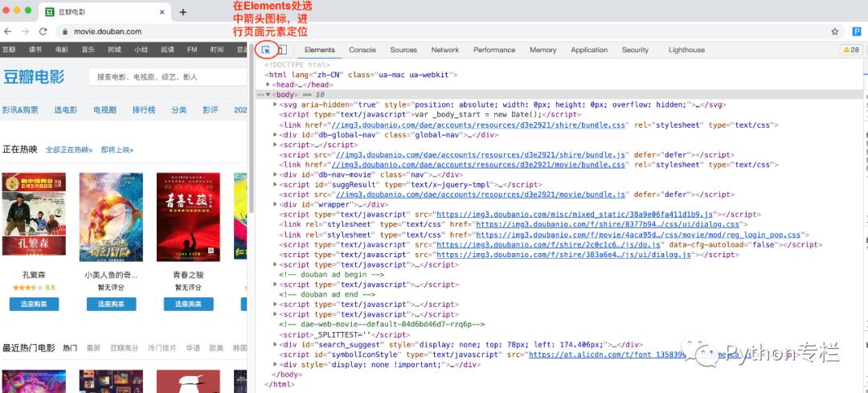The height and width of the screenshot is (393, 868).
Task: Expand the svg aria-hidden node
Action: coord(276,104)
